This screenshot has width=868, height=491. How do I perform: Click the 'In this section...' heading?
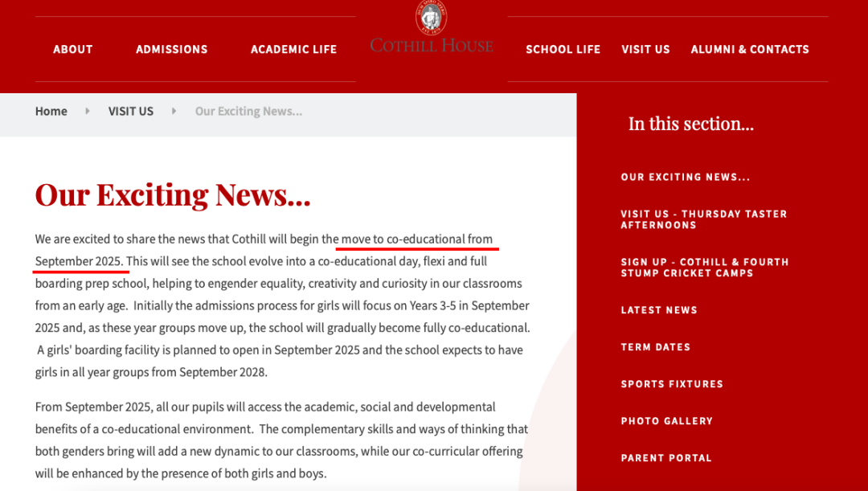[691, 124]
